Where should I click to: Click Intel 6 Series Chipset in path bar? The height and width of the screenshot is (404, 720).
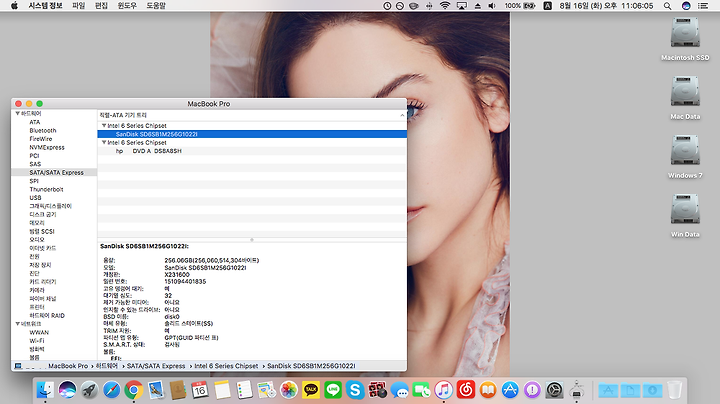point(226,366)
